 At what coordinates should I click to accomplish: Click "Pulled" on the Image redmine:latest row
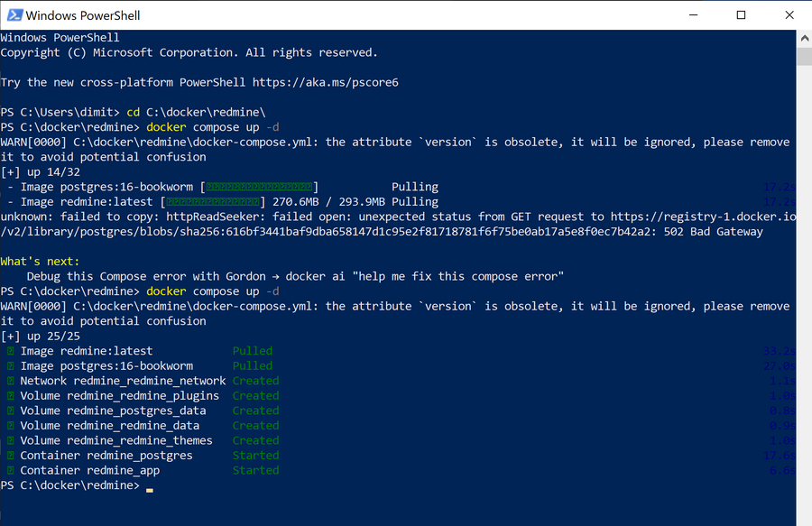[253, 351]
